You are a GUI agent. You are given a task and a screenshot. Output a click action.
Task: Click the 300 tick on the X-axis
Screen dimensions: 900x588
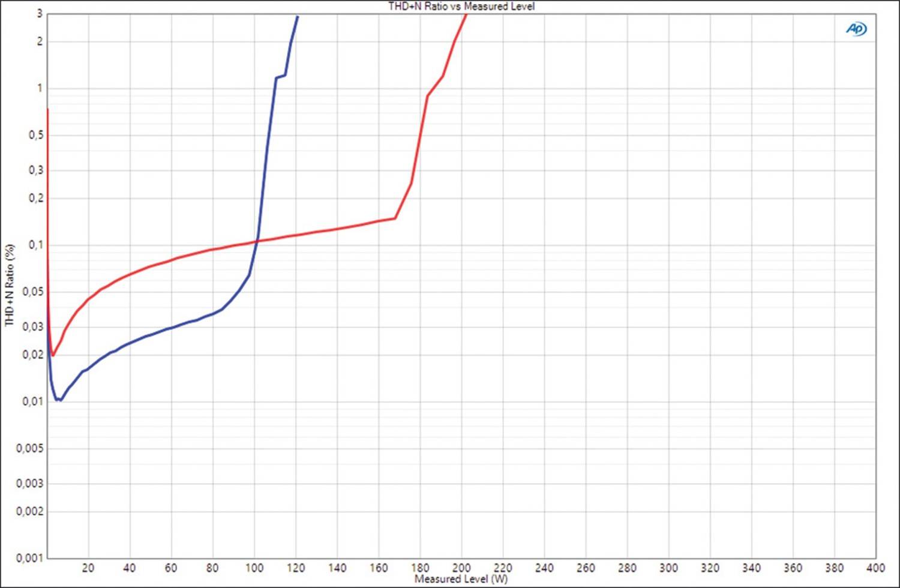click(668, 568)
